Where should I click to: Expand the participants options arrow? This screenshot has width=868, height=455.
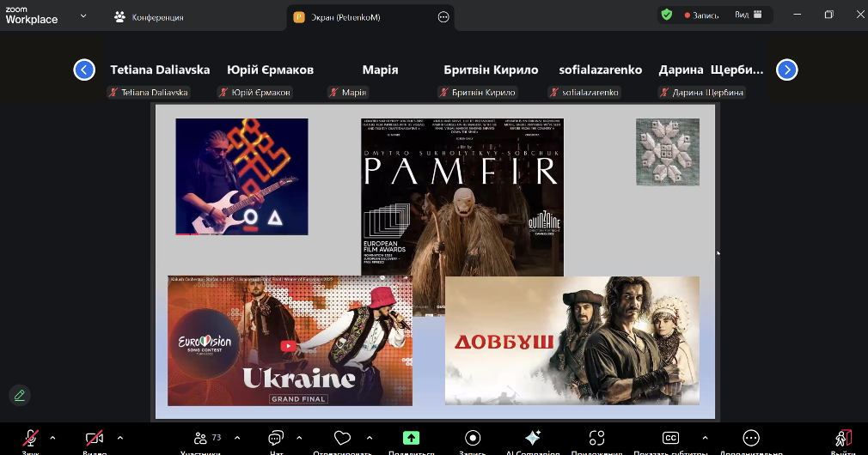pos(237,437)
